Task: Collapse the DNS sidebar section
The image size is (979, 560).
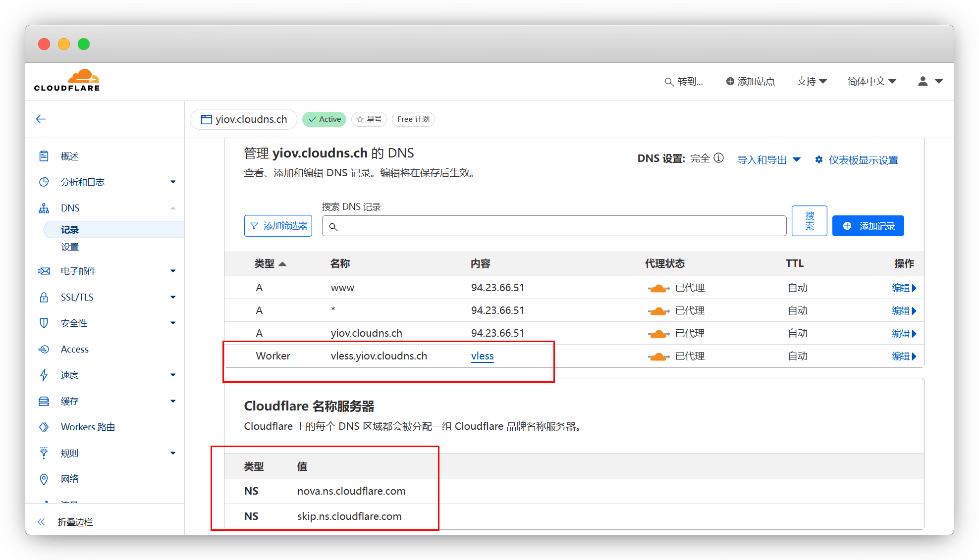Action: tap(173, 208)
